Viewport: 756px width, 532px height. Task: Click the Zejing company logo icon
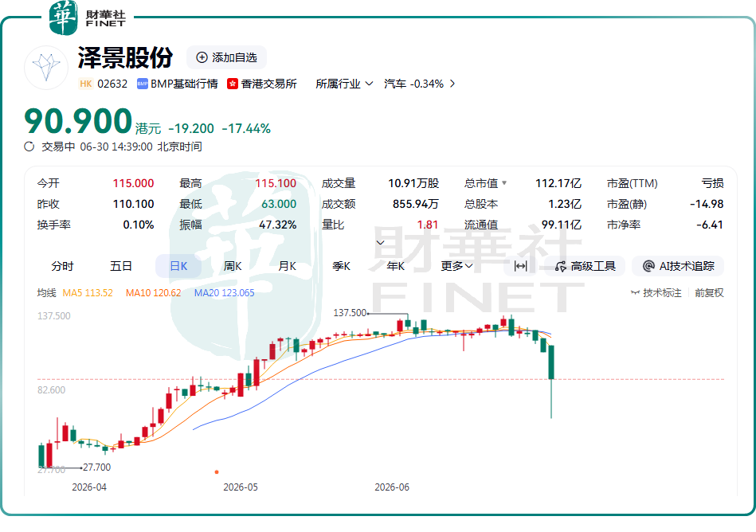point(46,68)
